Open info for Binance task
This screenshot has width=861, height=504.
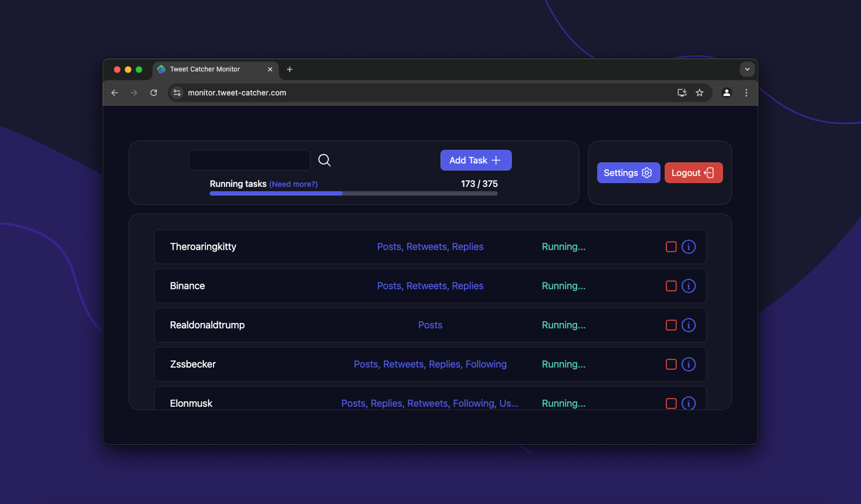tap(688, 286)
